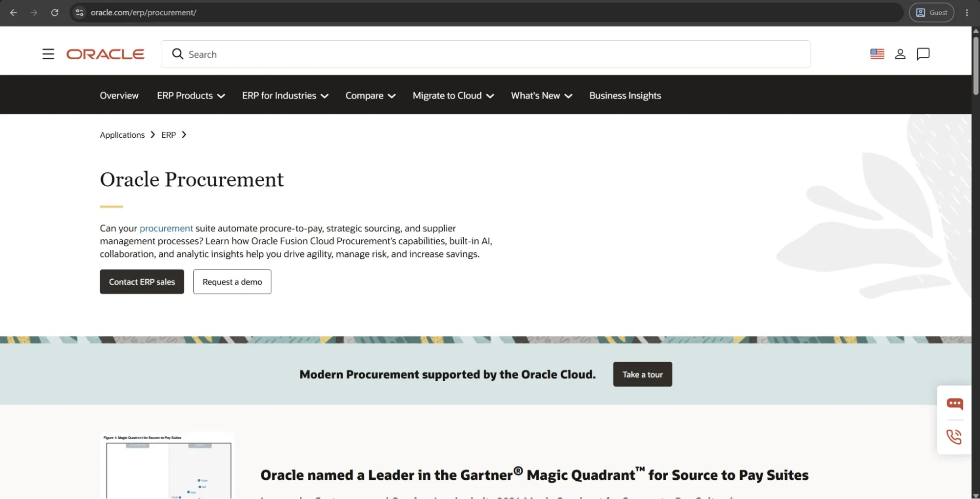Open the hamburger menu beside Oracle logo
The height and width of the screenshot is (499, 980).
coord(48,54)
